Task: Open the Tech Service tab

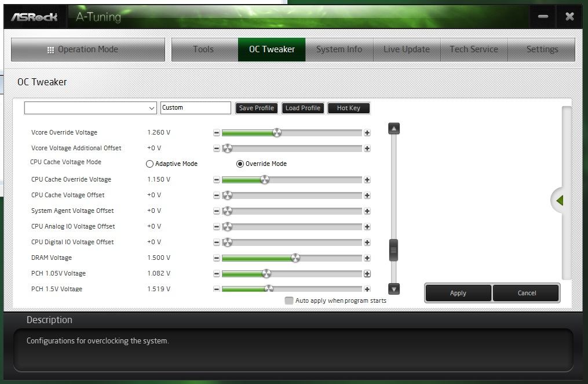Action: (x=474, y=49)
